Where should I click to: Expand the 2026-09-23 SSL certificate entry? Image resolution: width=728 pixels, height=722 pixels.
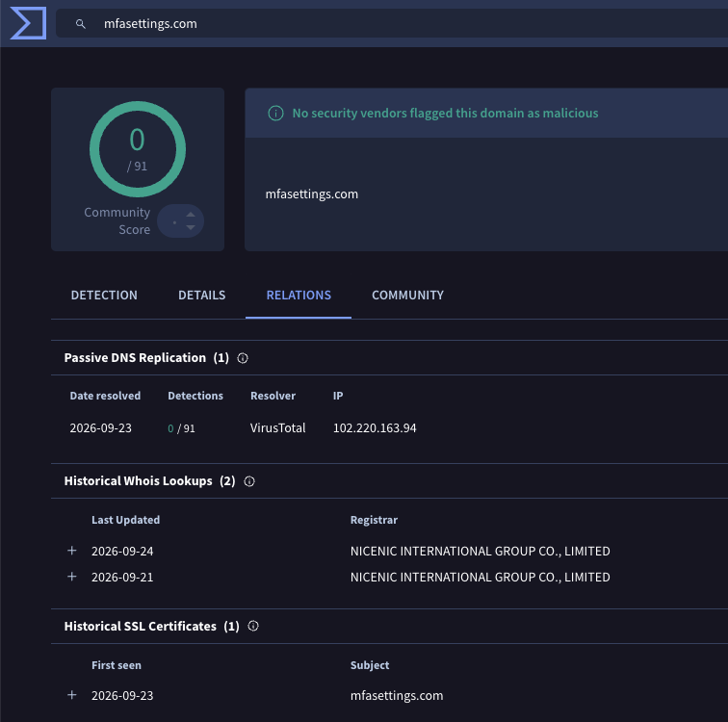tap(72, 695)
